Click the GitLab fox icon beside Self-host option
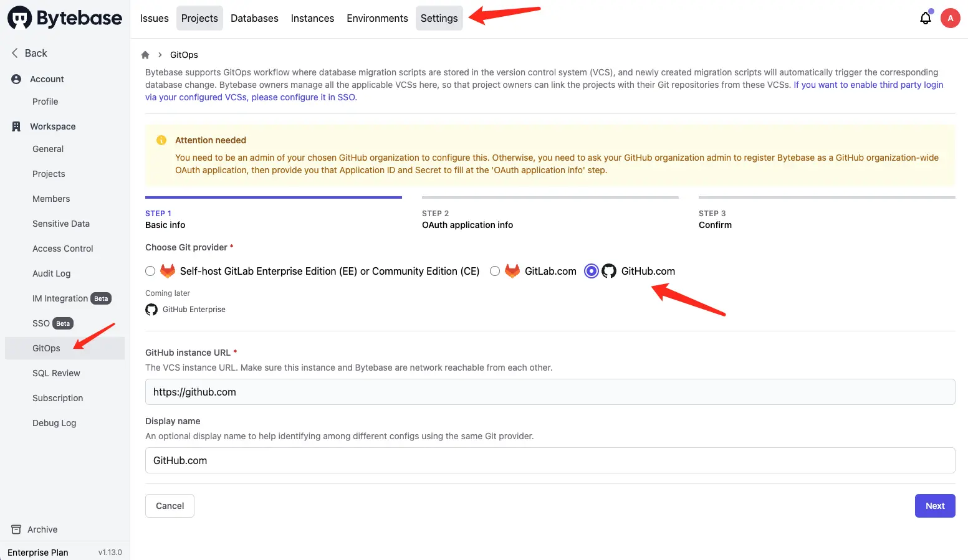Screen dimensions: 968x560 (x=167, y=270)
